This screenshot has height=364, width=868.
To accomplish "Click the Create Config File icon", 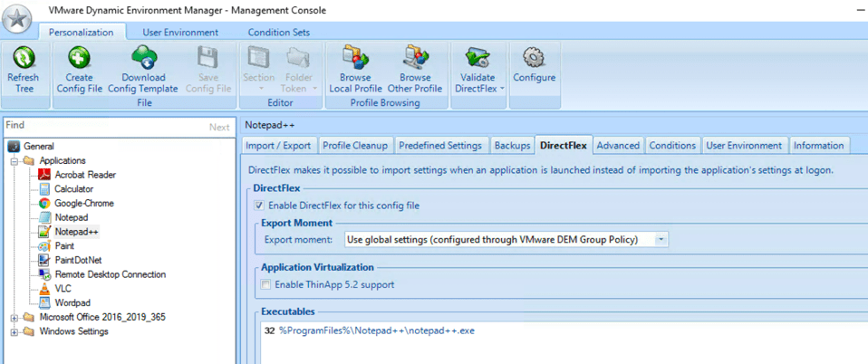I will pos(79,60).
